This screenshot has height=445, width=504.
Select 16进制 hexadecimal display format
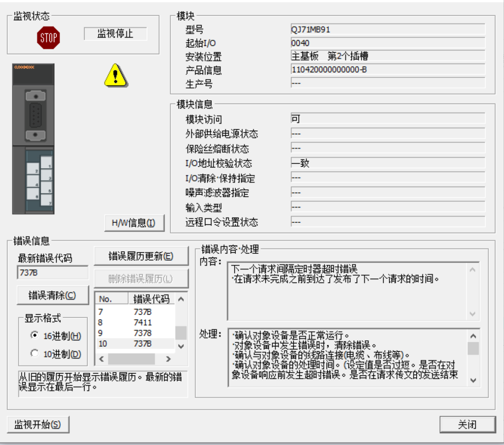coord(35,335)
